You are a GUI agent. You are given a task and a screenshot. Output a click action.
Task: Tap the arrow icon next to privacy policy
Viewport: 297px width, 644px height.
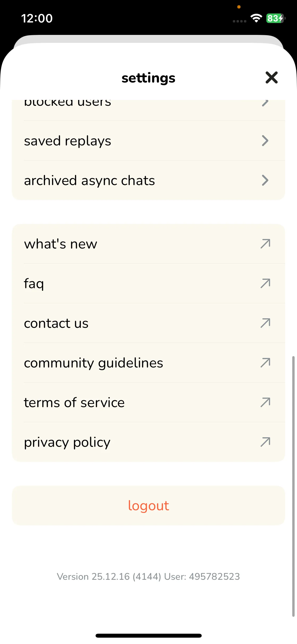tap(265, 442)
